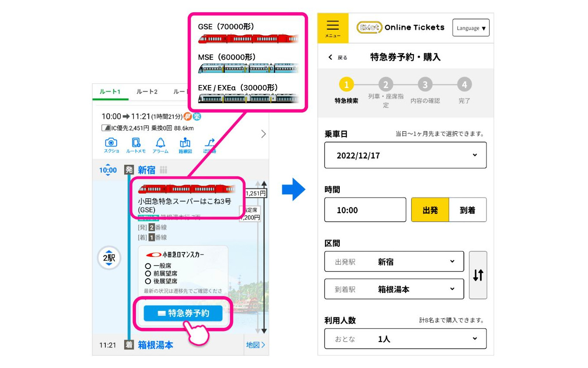Click the 特急券予約 button
The height and width of the screenshot is (368, 588).
(183, 313)
